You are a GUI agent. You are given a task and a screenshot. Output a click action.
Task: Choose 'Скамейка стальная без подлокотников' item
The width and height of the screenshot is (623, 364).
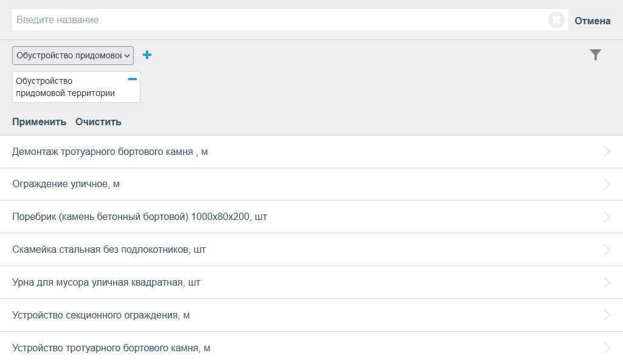click(109, 250)
